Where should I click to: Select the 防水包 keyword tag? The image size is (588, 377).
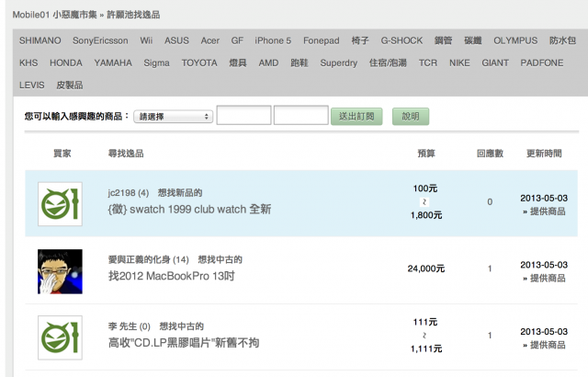click(x=562, y=40)
